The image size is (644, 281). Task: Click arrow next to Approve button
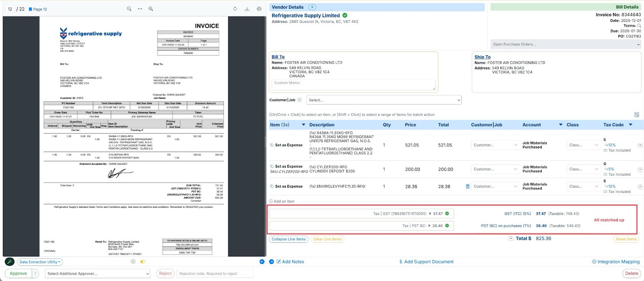(x=35, y=273)
